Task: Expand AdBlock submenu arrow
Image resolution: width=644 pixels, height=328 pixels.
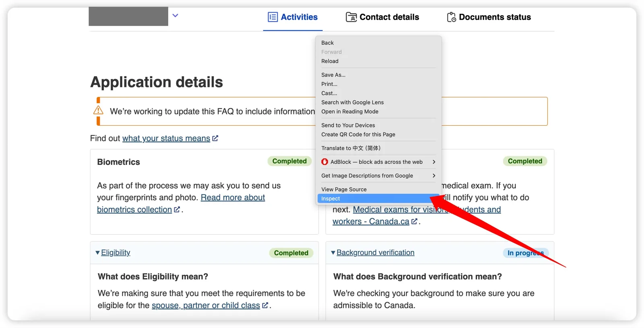Action: coord(433,162)
